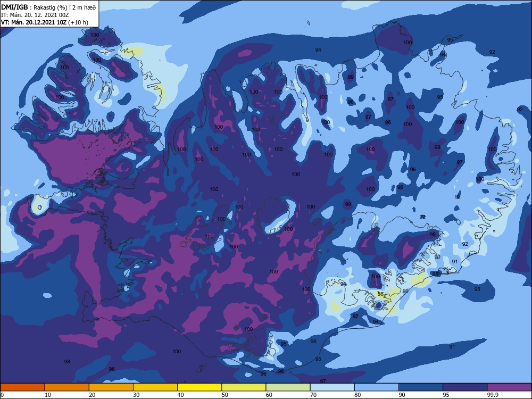Screen dimensions: 532x399
Task: Select the legend tick label "30"
Action: (136, 395)
